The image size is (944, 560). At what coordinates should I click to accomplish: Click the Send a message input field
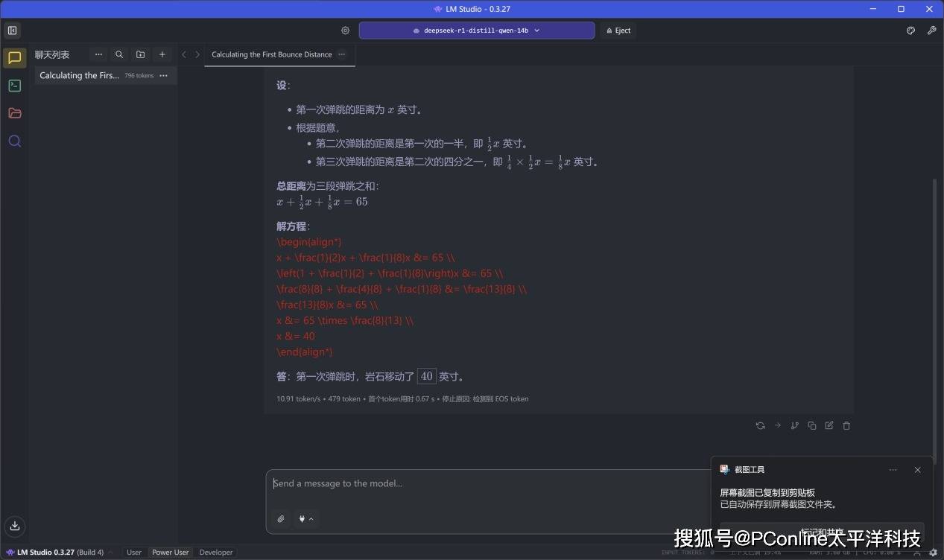pyautogui.click(x=484, y=484)
